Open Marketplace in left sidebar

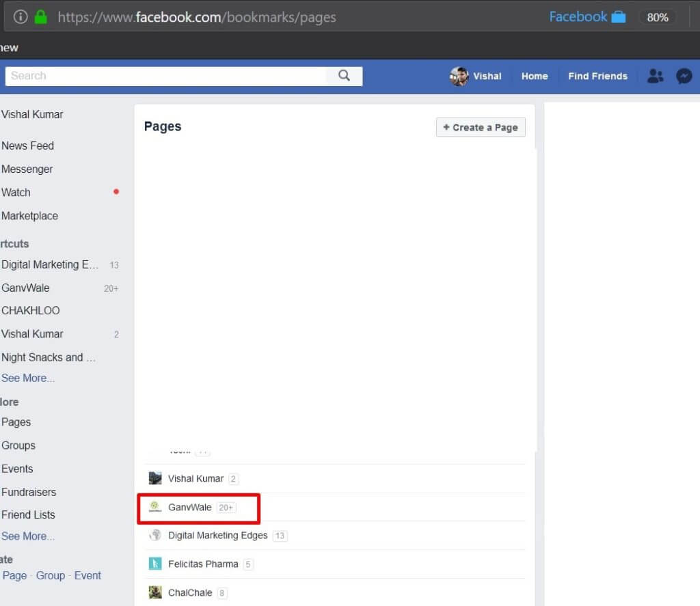[x=29, y=216]
